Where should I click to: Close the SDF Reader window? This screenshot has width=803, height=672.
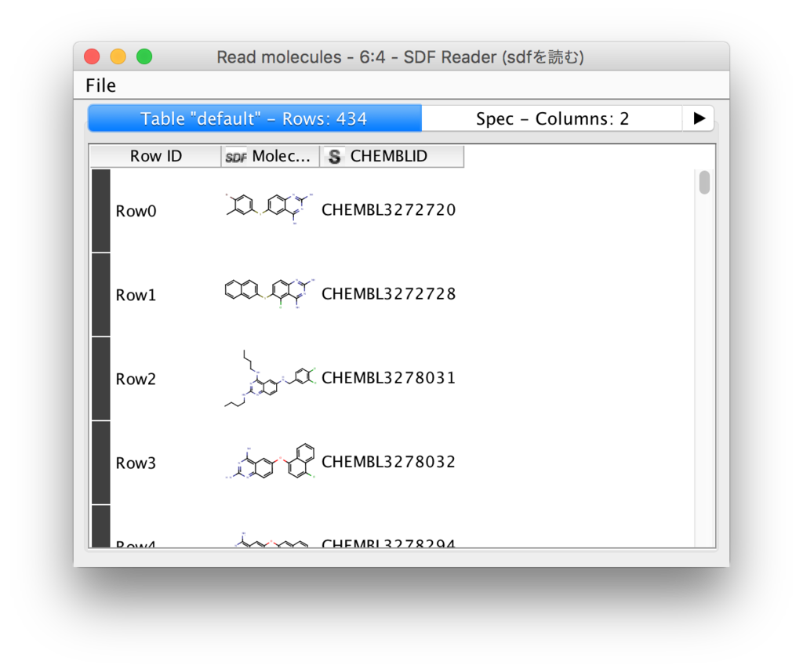(93, 56)
